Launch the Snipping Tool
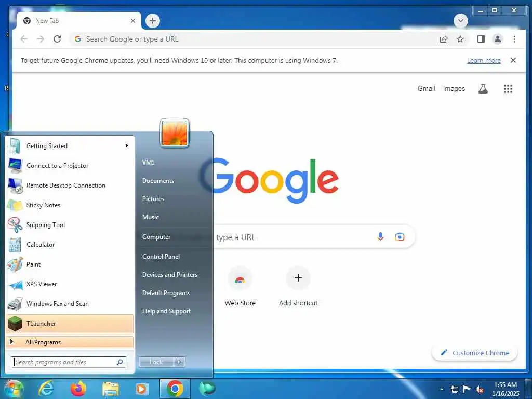 pyautogui.click(x=70, y=224)
